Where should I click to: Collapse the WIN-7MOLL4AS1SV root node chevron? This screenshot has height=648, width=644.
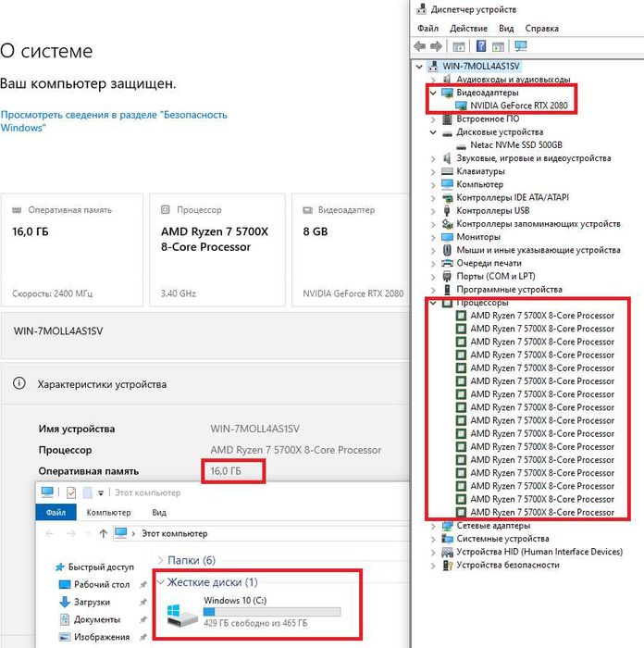(419, 66)
